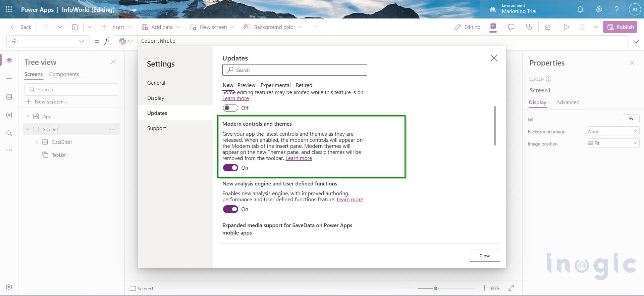Open notifications bell icon
The height and width of the screenshot is (296, 644).
click(580, 9)
